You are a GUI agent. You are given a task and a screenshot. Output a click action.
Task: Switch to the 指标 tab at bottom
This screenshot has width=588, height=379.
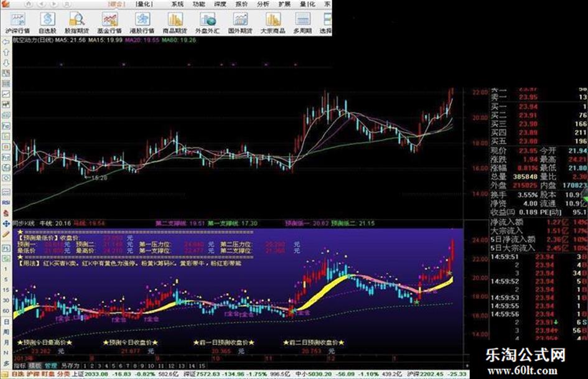19,365
